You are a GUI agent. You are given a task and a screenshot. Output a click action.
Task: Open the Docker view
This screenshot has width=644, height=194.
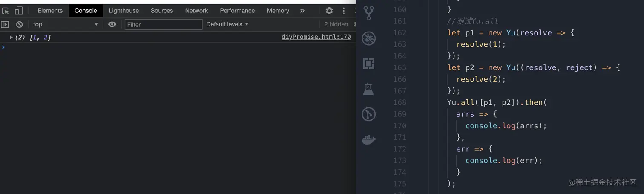(x=368, y=139)
